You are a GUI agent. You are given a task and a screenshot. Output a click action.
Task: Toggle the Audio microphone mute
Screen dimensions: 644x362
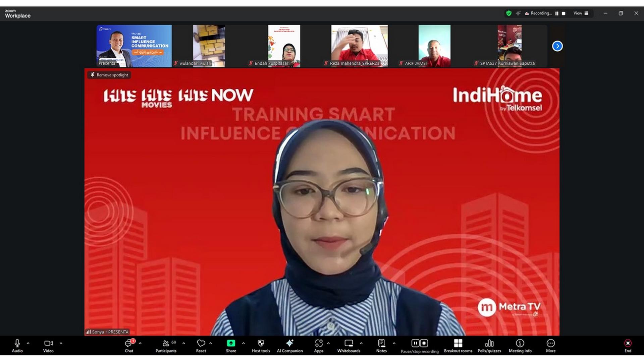(x=17, y=346)
